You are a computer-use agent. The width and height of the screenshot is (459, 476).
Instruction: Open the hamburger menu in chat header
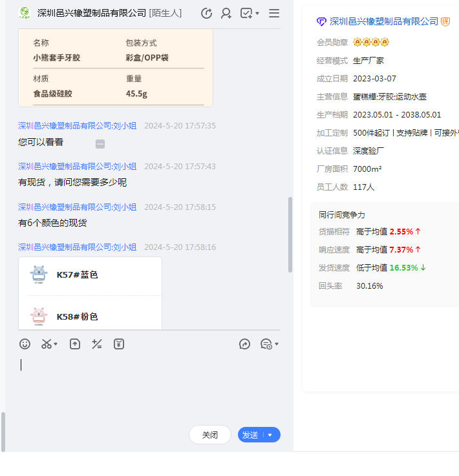point(274,13)
